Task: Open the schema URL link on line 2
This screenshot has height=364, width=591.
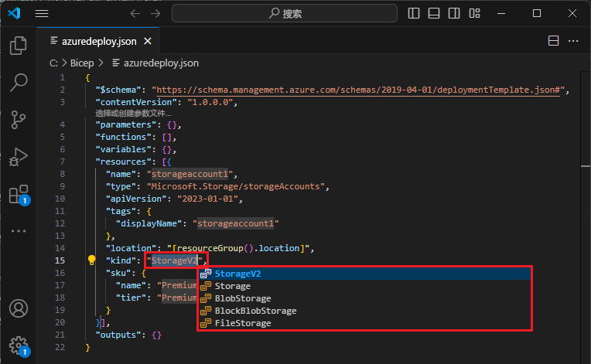Action: [x=358, y=90]
